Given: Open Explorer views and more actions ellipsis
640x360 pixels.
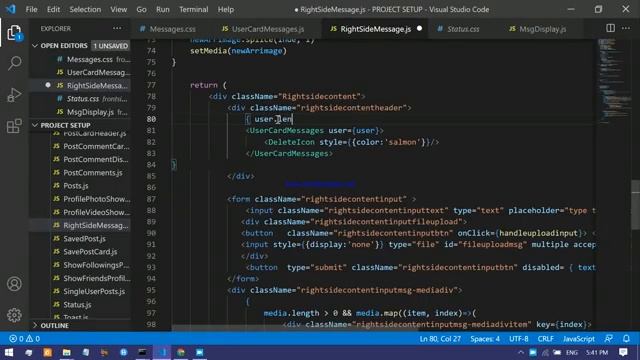Looking at the screenshot, I should click(117, 28).
